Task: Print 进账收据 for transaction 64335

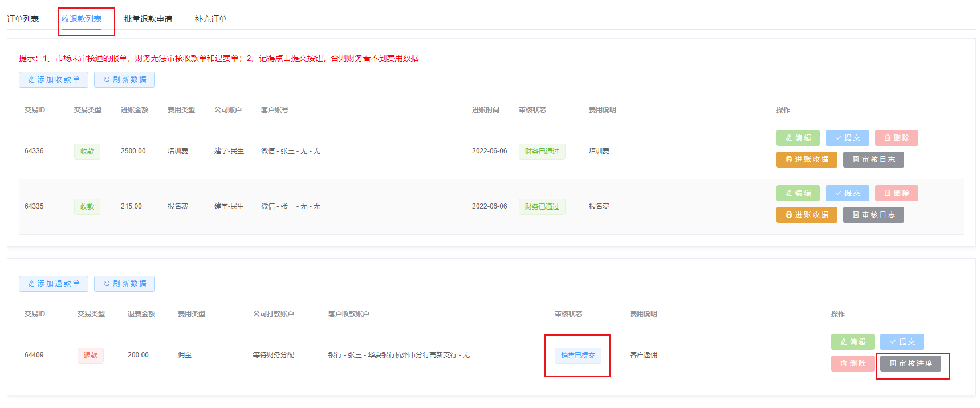Action: pyautogui.click(x=807, y=215)
